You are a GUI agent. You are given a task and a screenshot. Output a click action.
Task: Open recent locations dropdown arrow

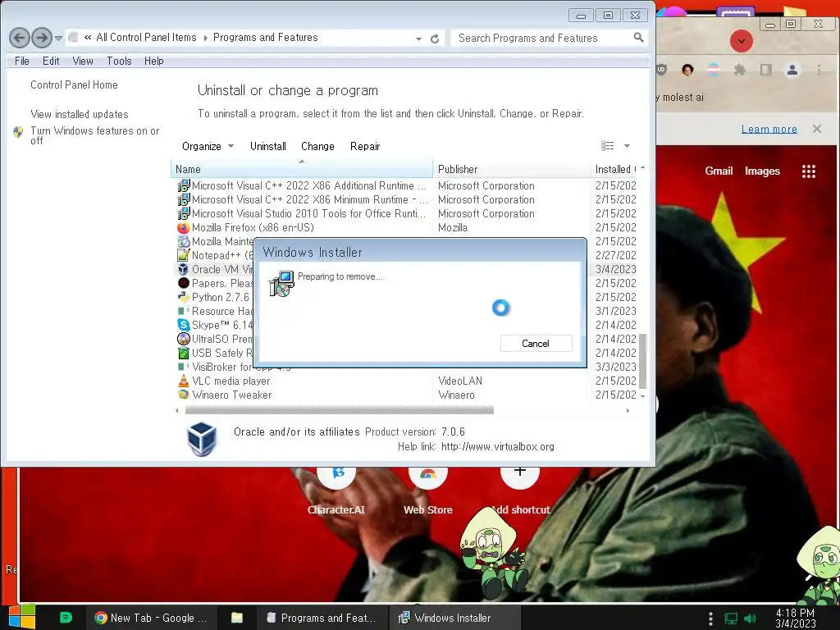(x=58, y=38)
